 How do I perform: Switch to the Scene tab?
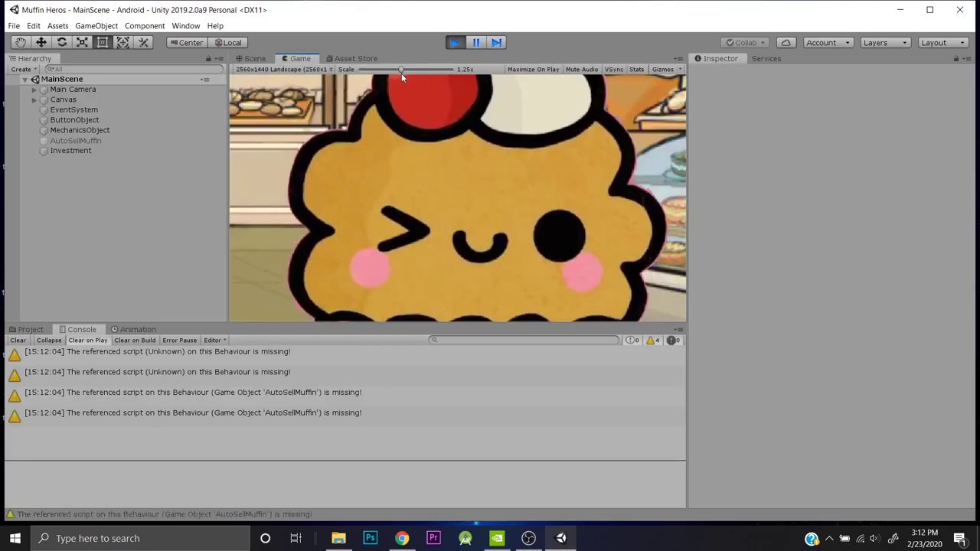pyautogui.click(x=251, y=59)
